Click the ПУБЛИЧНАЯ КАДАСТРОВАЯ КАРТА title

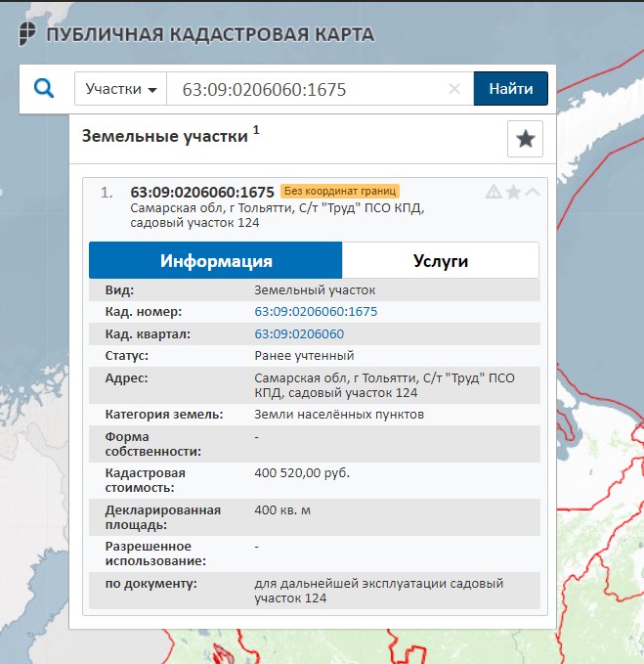pos(210,34)
